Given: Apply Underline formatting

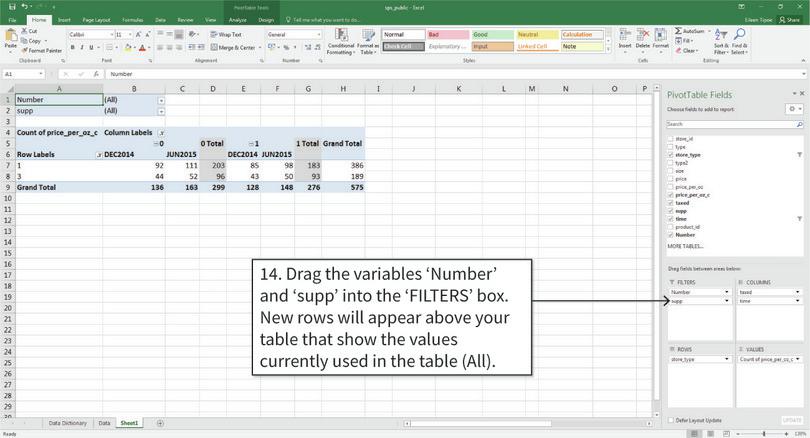Looking at the screenshot, I should pyautogui.click(x=91, y=48).
